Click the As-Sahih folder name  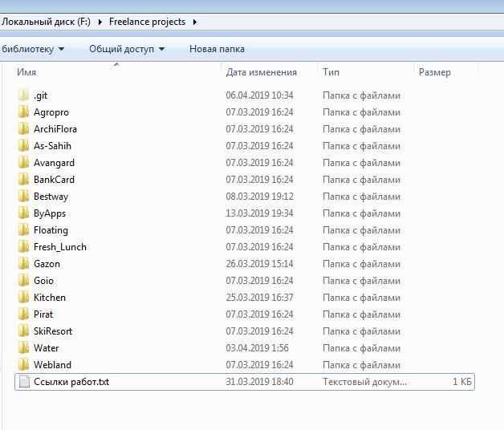click(52, 146)
